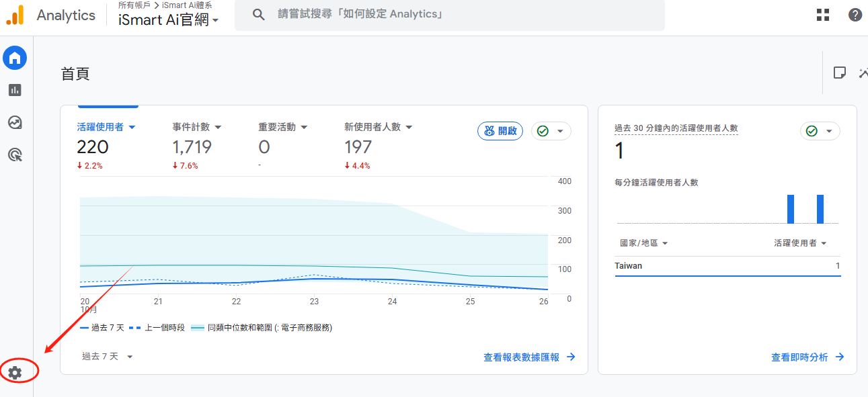
Task: Click the 開啟 benchmarking button
Action: pos(500,131)
